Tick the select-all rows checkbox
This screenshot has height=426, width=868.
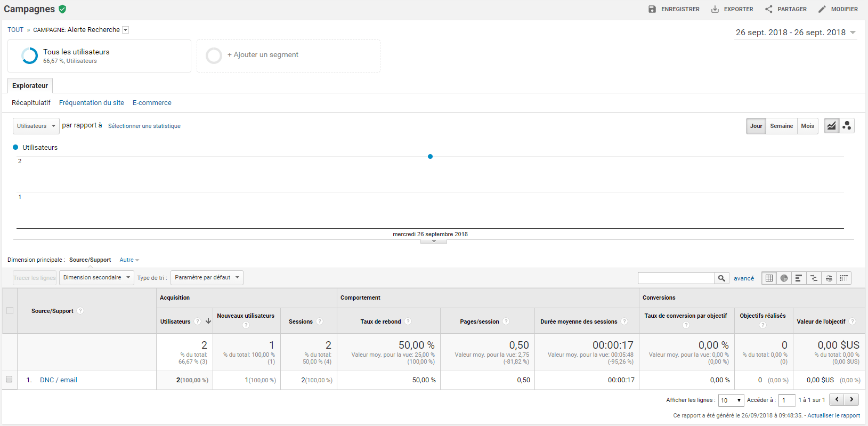(x=10, y=311)
